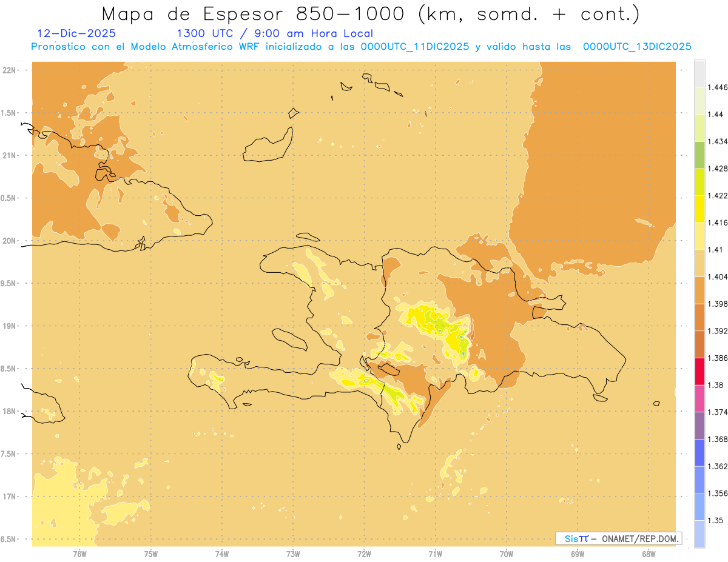Viewport: 728px width, 562px height.
Task: Select the red 1.38–1.386 legend swatch
Action: tap(699, 372)
